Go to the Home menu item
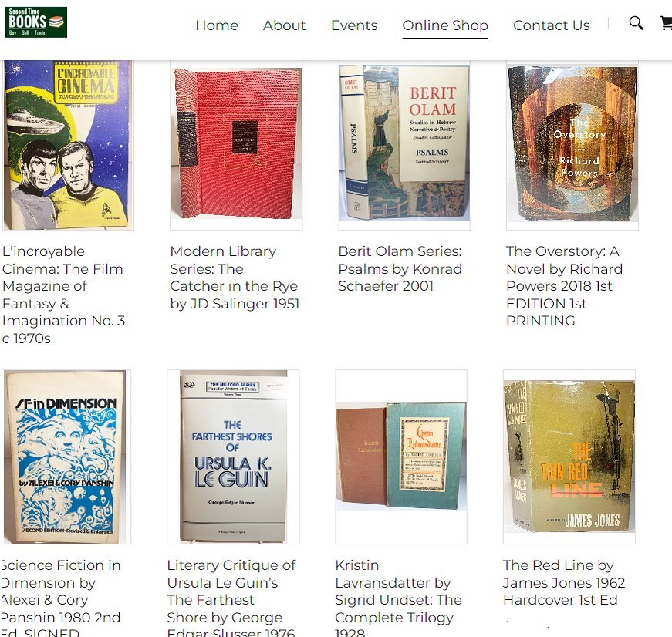Viewport: 672px width, 637px height. click(217, 25)
